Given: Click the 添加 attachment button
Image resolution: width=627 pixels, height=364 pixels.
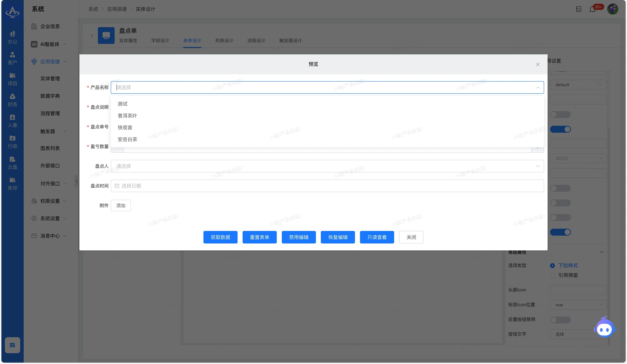Looking at the screenshot, I should (x=121, y=206).
